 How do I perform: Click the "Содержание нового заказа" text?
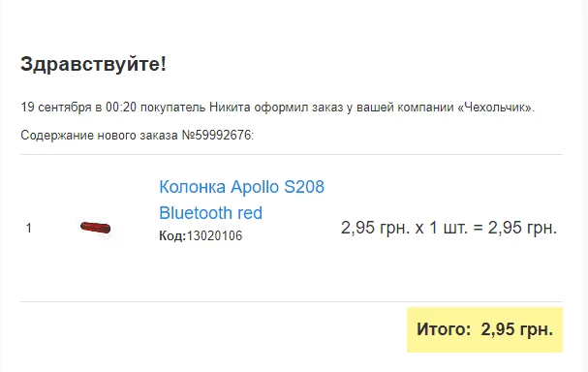pos(99,135)
